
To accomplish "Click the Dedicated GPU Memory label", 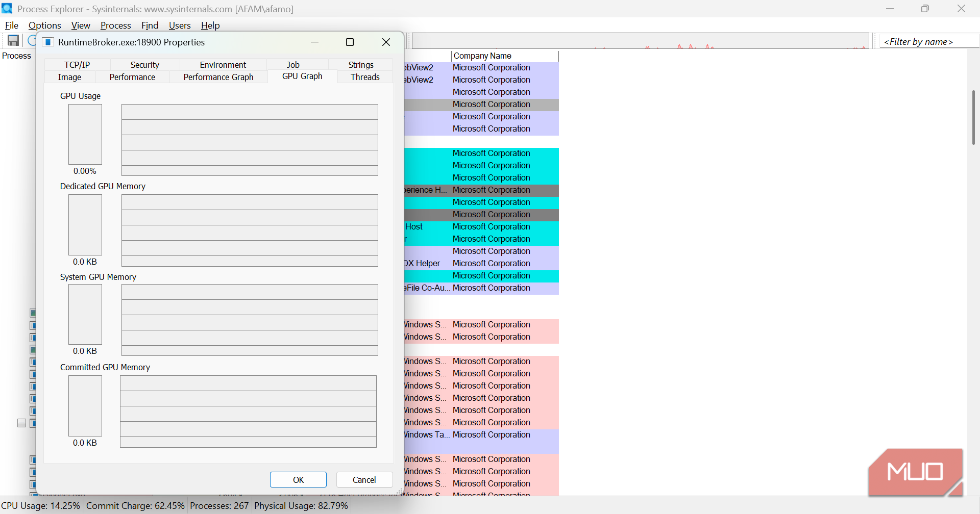I will pyautogui.click(x=103, y=186).
